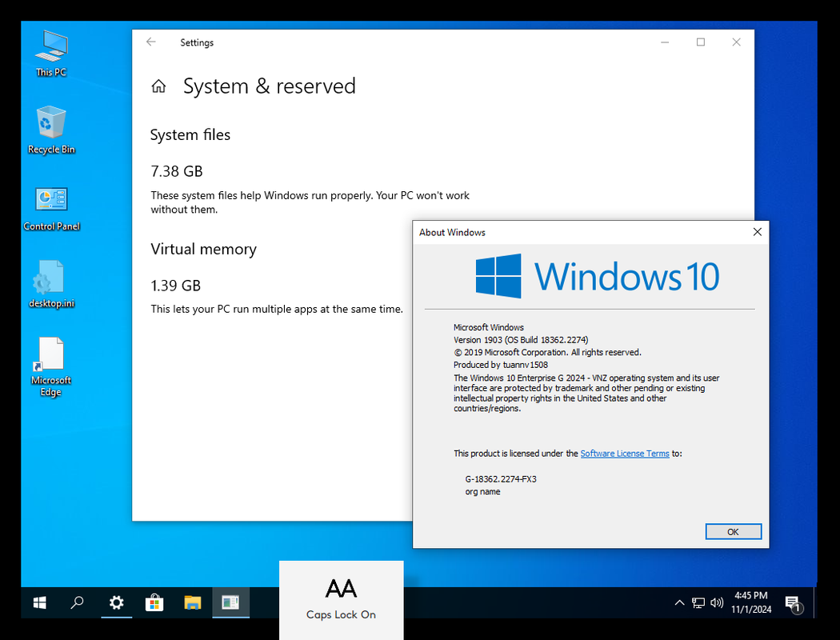The image size is (840, 640).
Task: Click the Virtual memory heading
Action: [x=203, y=249]
